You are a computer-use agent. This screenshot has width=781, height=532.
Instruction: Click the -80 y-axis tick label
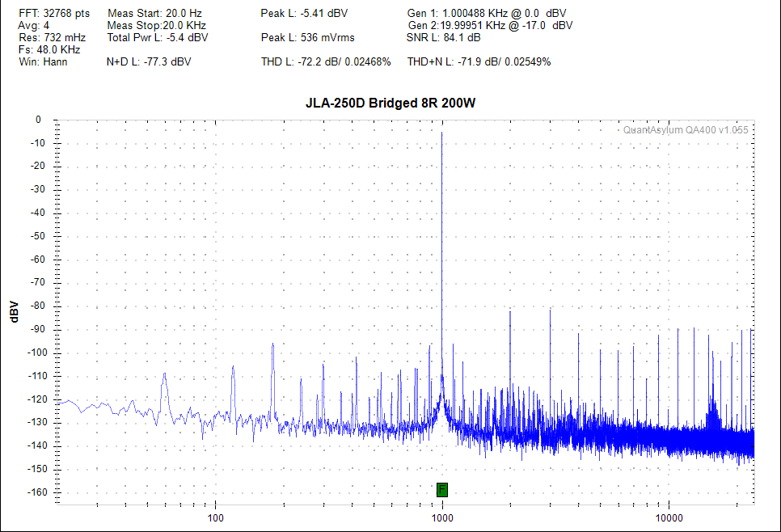38,306
